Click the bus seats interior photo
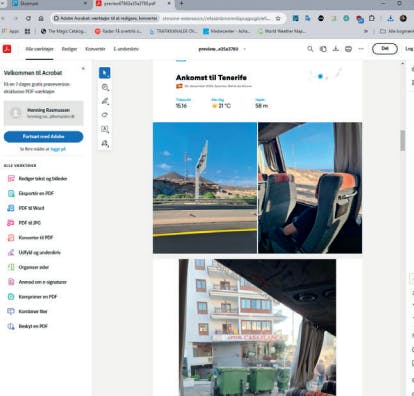This screenshot has width=414, height=396. [x=310, y=188]
